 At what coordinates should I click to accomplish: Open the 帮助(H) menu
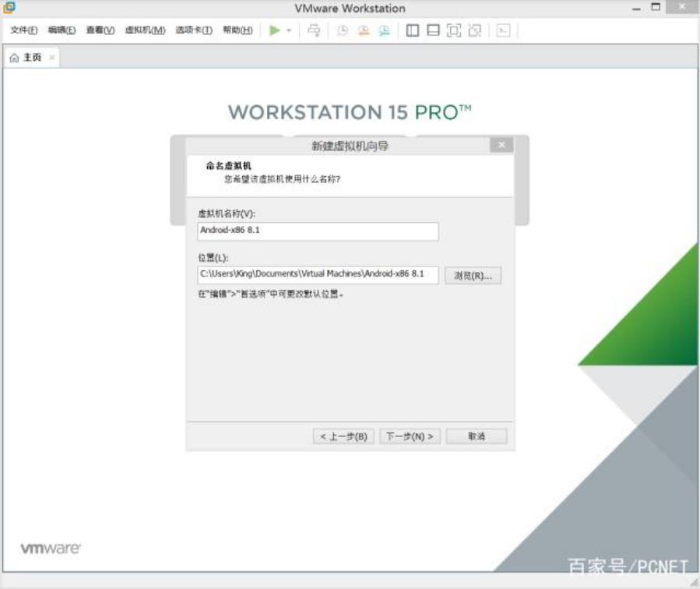pos(238,30)
